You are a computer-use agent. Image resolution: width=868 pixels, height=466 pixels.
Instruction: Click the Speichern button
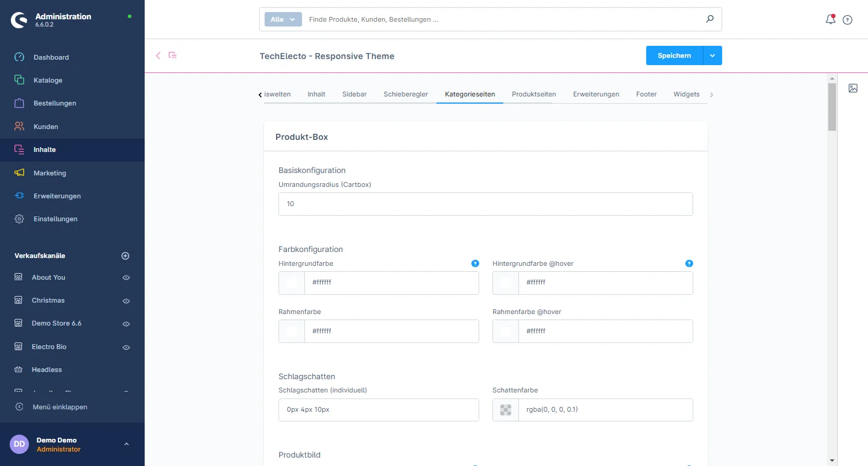point(674,55)
